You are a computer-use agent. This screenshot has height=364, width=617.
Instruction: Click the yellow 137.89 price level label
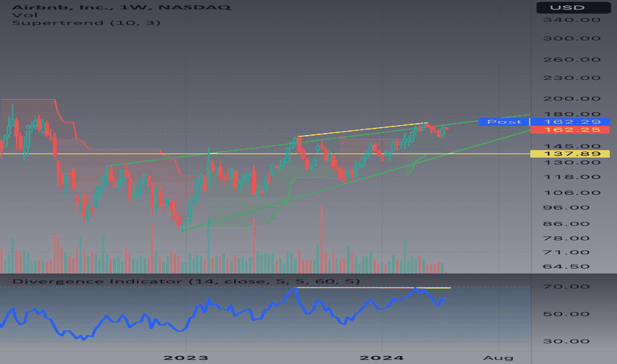pos(570,154)
